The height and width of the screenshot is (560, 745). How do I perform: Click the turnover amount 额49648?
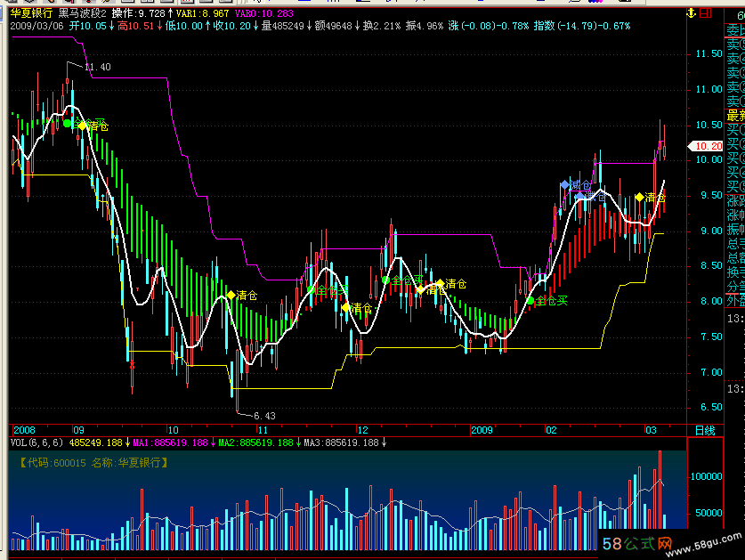pyautogui.click(x=333, y=26)
